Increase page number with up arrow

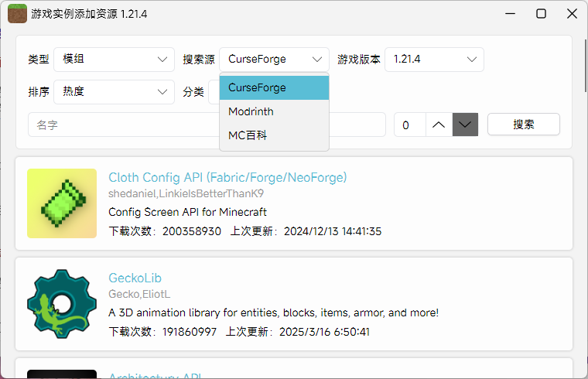tap(439, 125)
